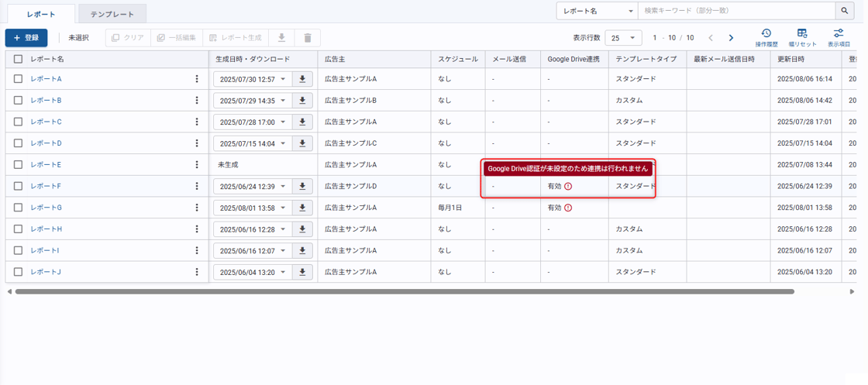Click the toolbar bulk download icon

[282, 38]
